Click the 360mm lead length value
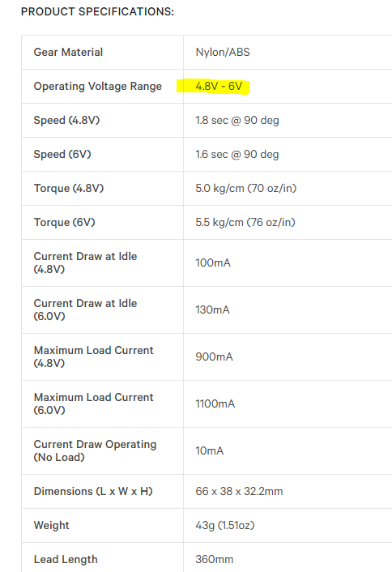Screen dimensions: 392x572 (215, 559)
